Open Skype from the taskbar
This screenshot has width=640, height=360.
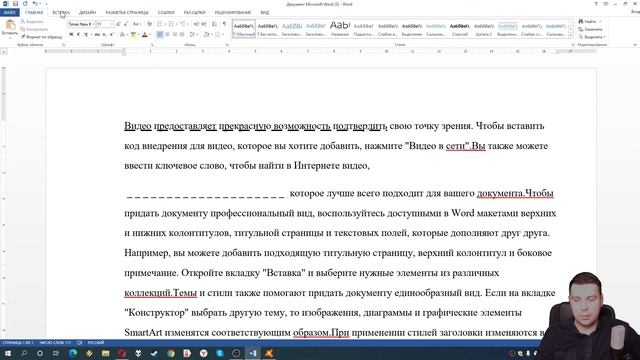pyautogui.click(x=220, y=353)
